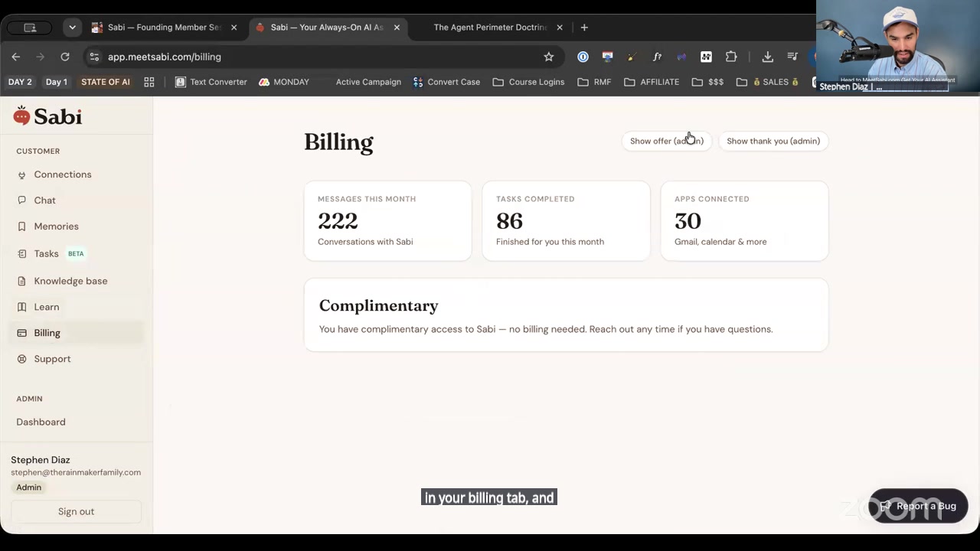Viewport: 980px width, 551px height.
Task: Open Connections via its plug icon
Action: [21, 175]
